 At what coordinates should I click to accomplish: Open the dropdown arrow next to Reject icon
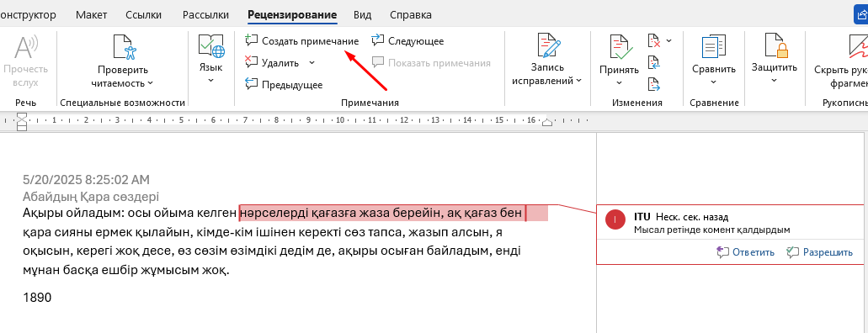[x=668, y=40]
